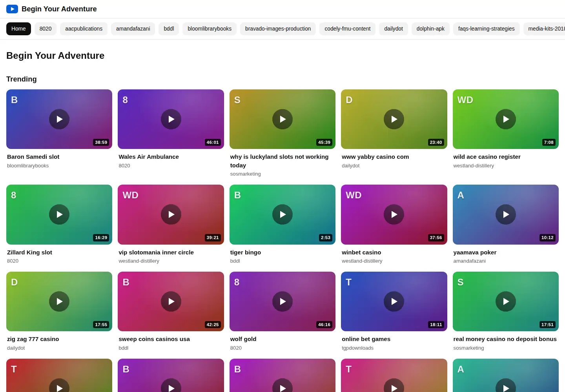Screen dimensions: 565x392
Task: Play the wolf gold video
Action: (x=282, y=301)
